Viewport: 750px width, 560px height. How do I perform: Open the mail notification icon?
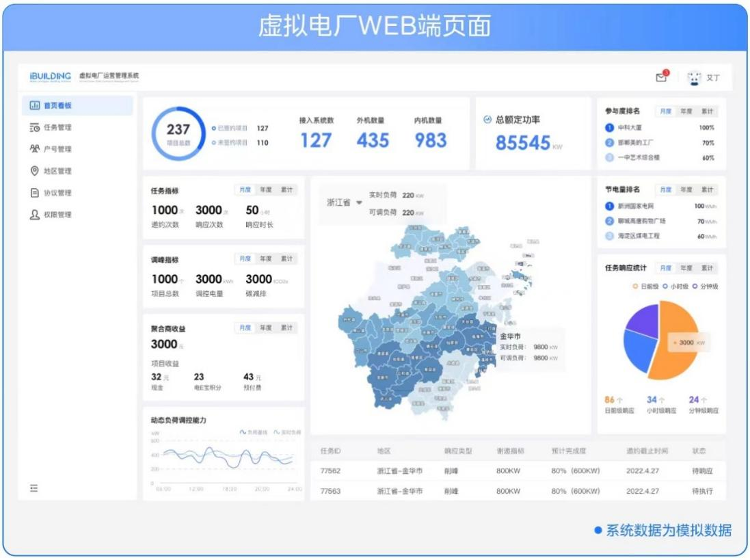pos(662,77)
